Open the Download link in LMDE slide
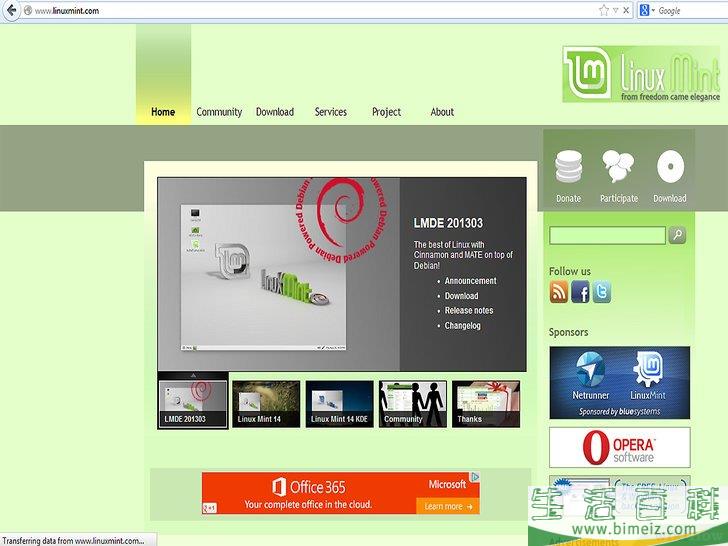Screen dimensions: 728x546 462,296
